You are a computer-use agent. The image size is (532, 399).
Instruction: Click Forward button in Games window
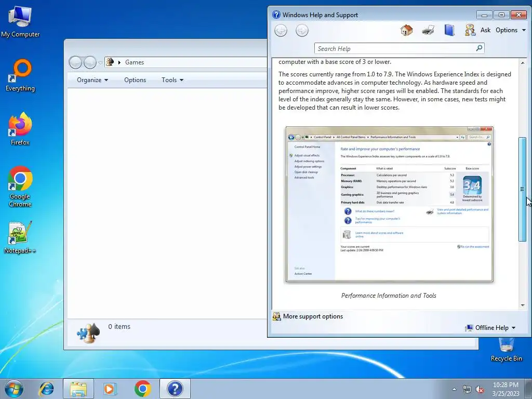90,62
